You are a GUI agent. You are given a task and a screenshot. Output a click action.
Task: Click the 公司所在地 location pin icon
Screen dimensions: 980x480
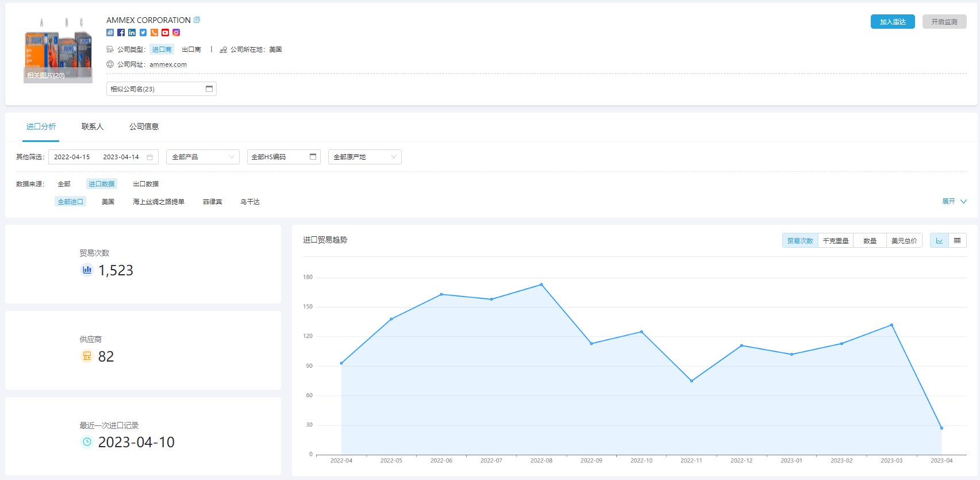[x=223, y=49]
